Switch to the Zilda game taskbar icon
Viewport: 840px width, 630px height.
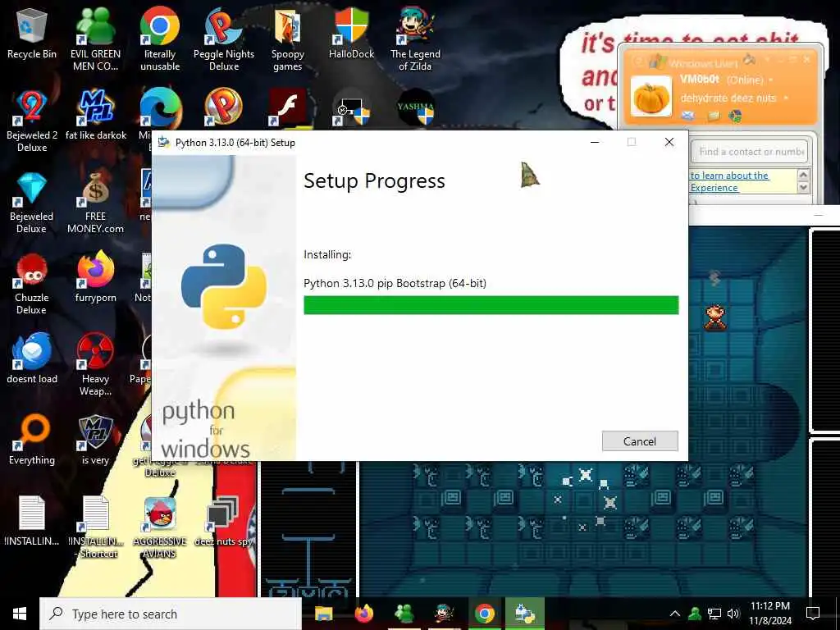coord(444,614)
